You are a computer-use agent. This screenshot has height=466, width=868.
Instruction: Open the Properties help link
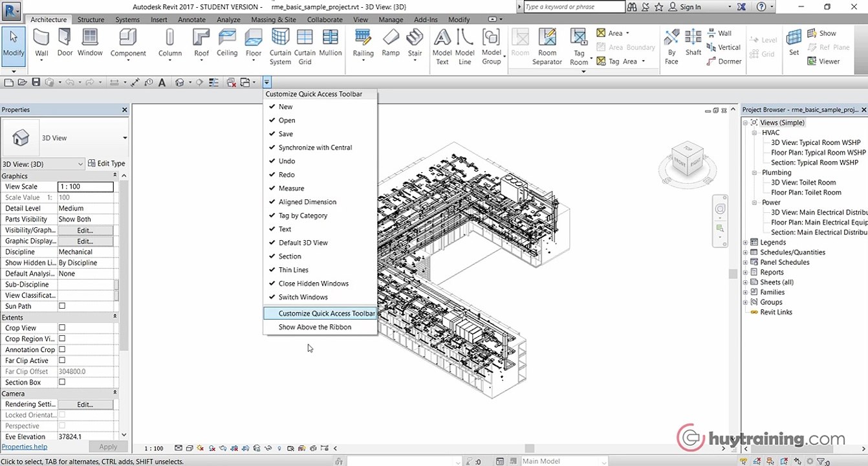pos(25,447)
